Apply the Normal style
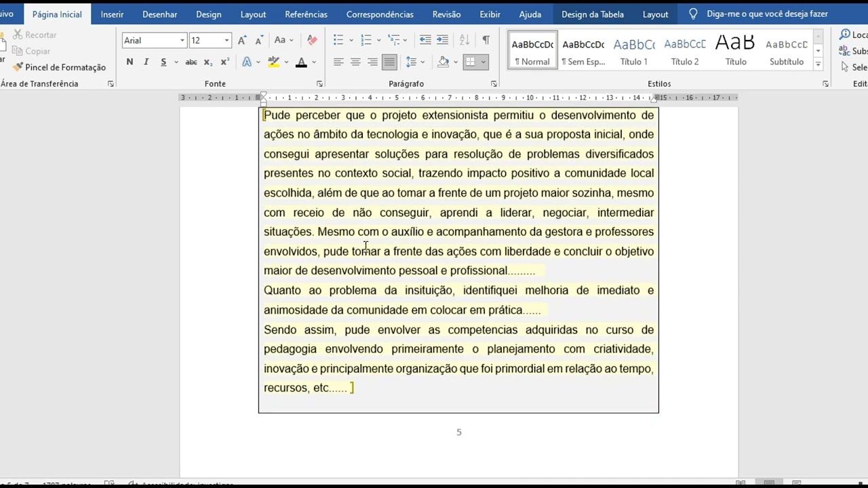Viewport: 868px width, 488px height. click(532, 50)
